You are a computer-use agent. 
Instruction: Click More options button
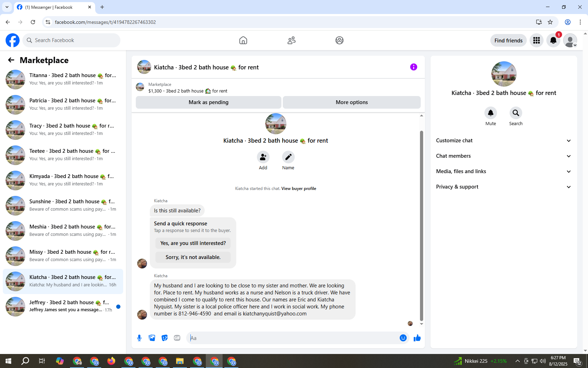[352, 102]
